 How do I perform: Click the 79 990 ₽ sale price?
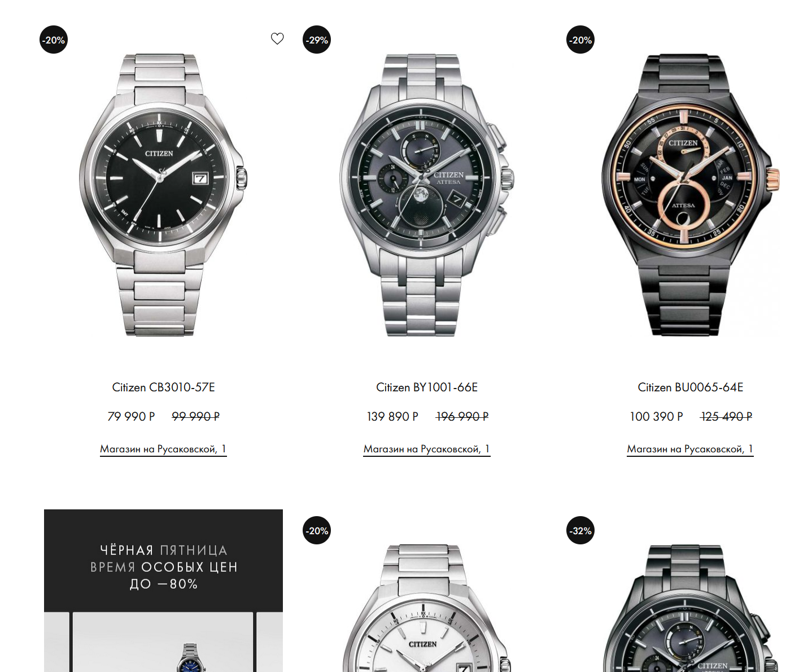coord(131,417)
